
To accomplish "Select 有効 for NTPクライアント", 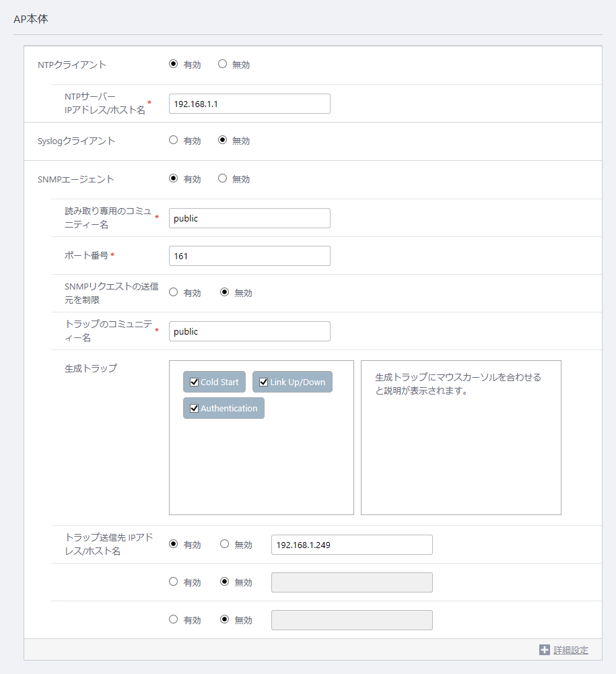I will click(x=173, y=64).
